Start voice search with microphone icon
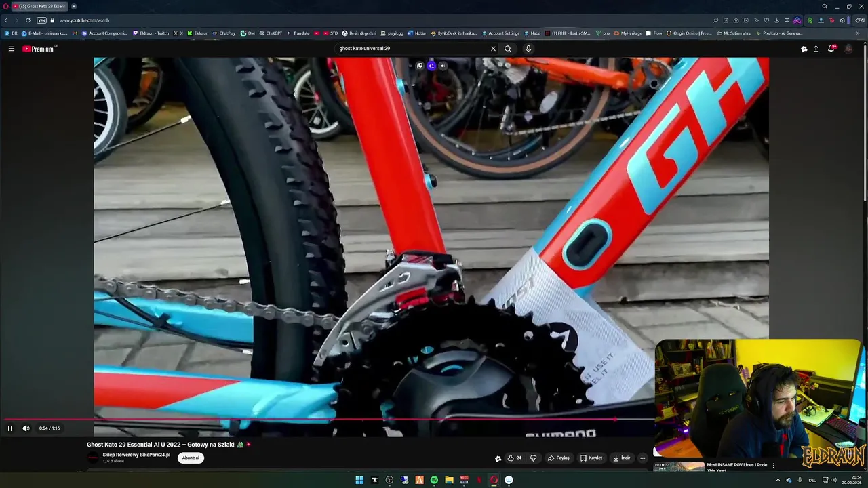The width and height of the screenshot is (868, 488). (528, 49)
